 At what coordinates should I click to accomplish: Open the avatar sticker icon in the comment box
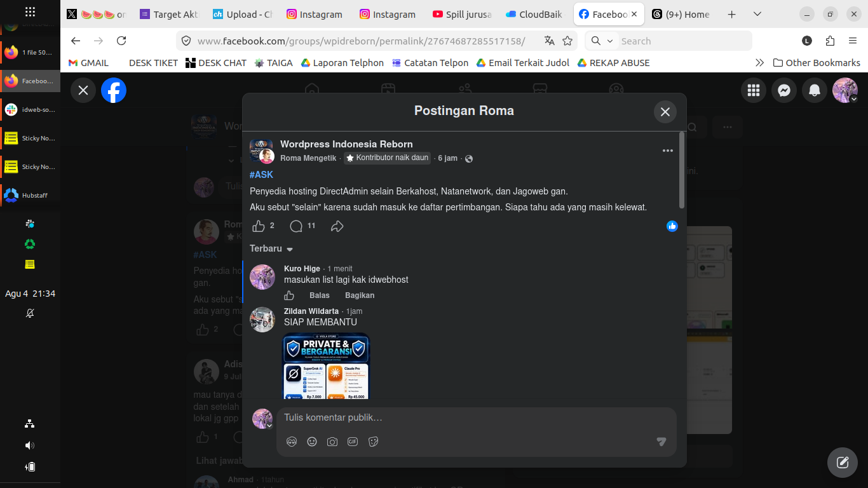pos(292,442)
